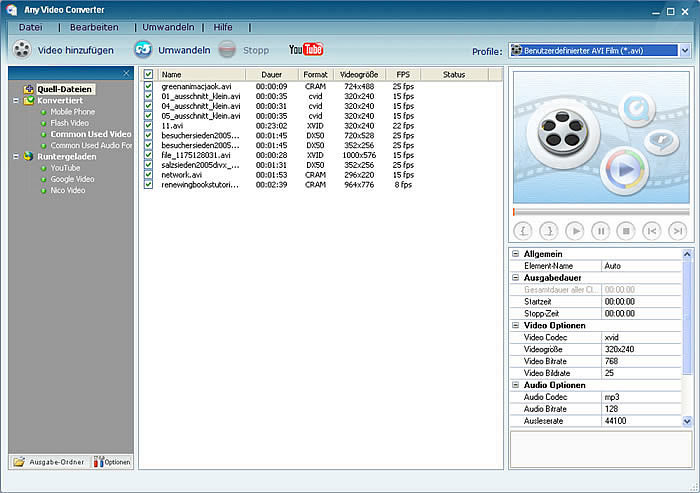Screen dimensions: 700x493
Task: Jump to next frame in preview
Action: tap(677, 231)
